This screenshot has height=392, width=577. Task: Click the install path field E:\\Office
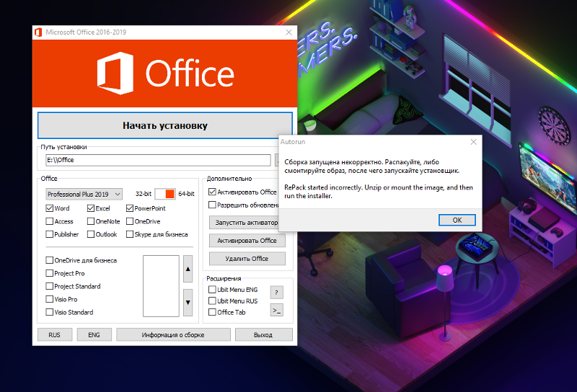click(x=158, y=160)
